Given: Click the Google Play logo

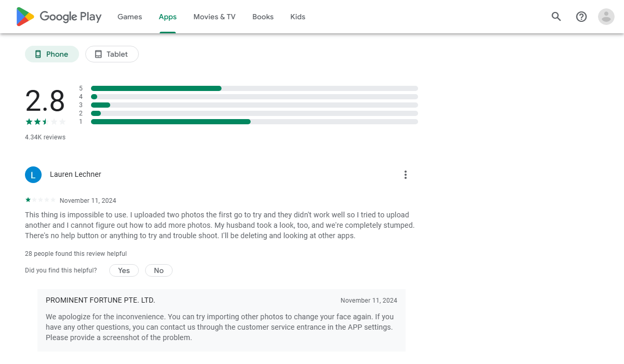Looking at the screenshot, I should (x=59, y=17).
